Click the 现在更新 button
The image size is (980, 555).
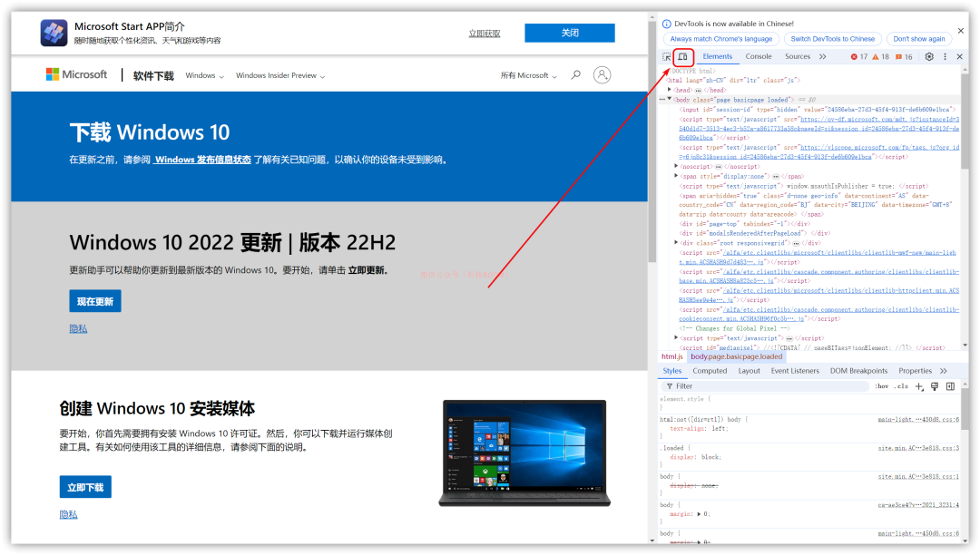95,301
